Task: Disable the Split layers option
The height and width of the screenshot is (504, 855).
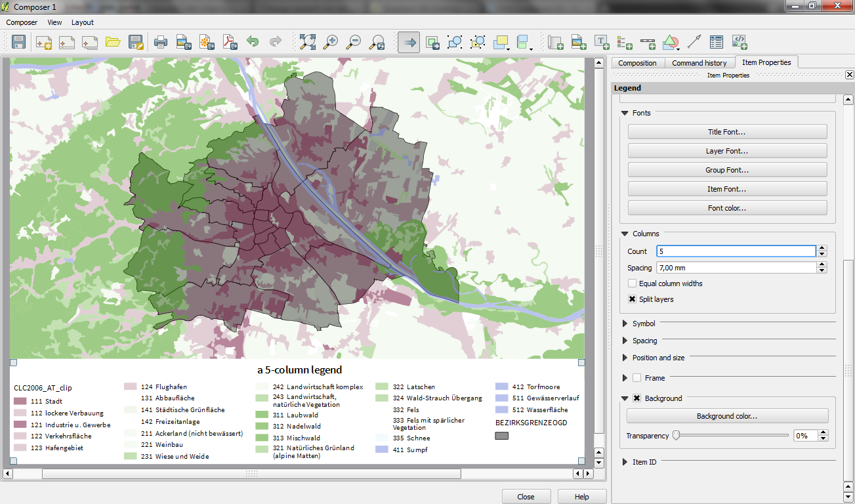Action: coord(633,299)
